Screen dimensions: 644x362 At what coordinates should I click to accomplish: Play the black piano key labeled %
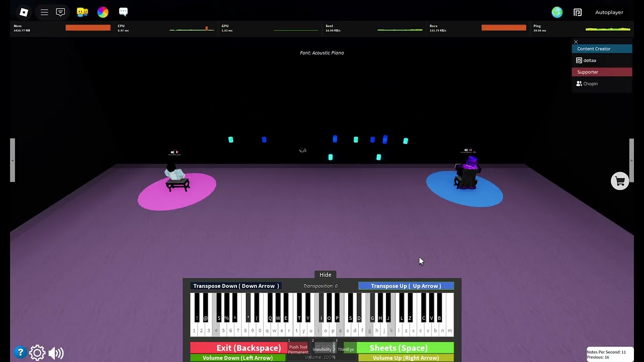pyautogui.click(x=226, y=308)
